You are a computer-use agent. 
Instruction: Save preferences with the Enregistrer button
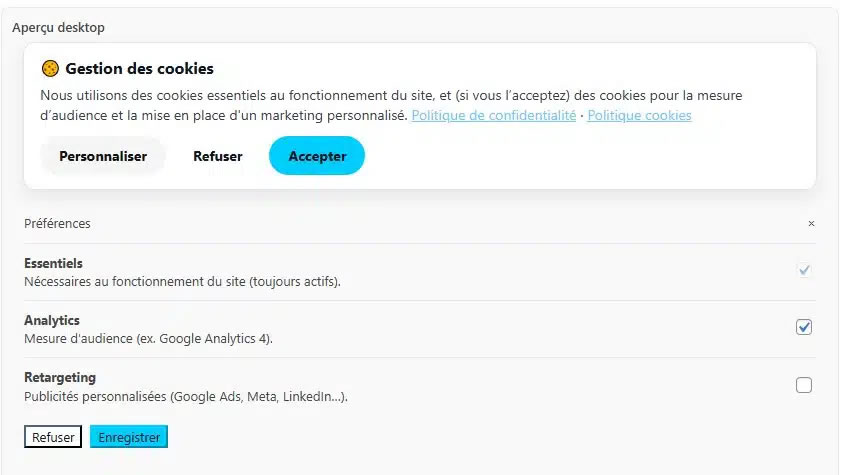click(129, 438)
